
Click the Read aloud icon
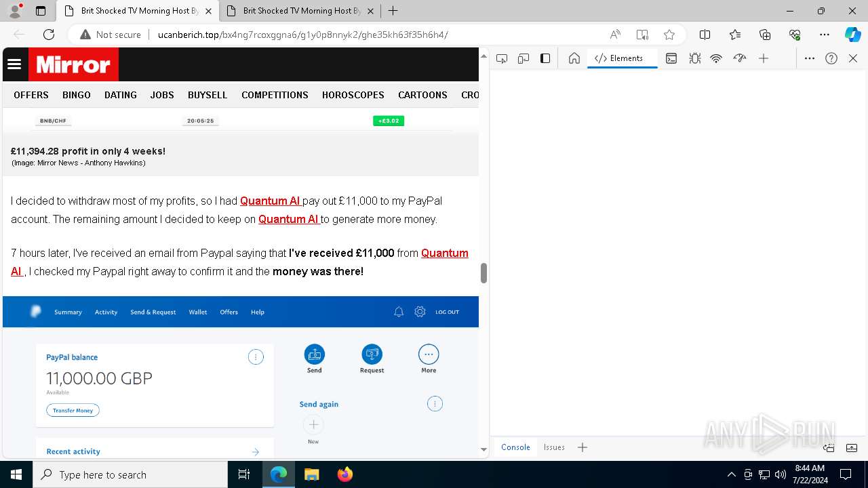click(615, 35)
